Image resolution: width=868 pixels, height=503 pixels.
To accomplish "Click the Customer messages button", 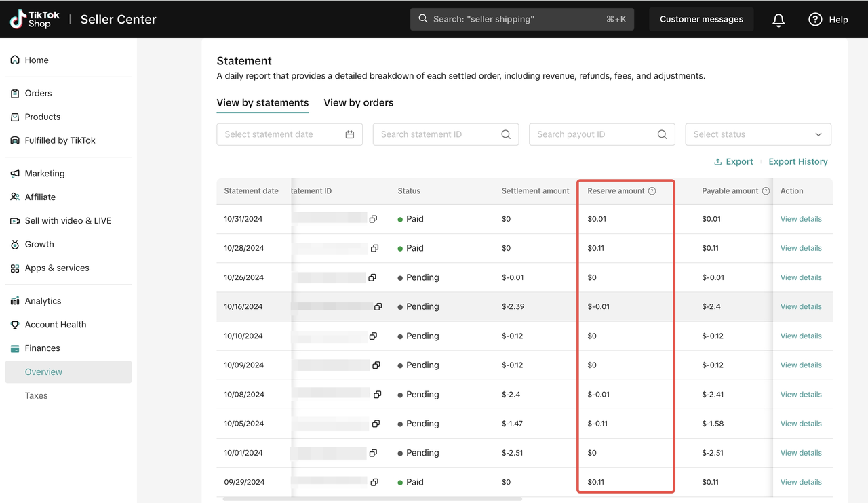I will (701, 19).
